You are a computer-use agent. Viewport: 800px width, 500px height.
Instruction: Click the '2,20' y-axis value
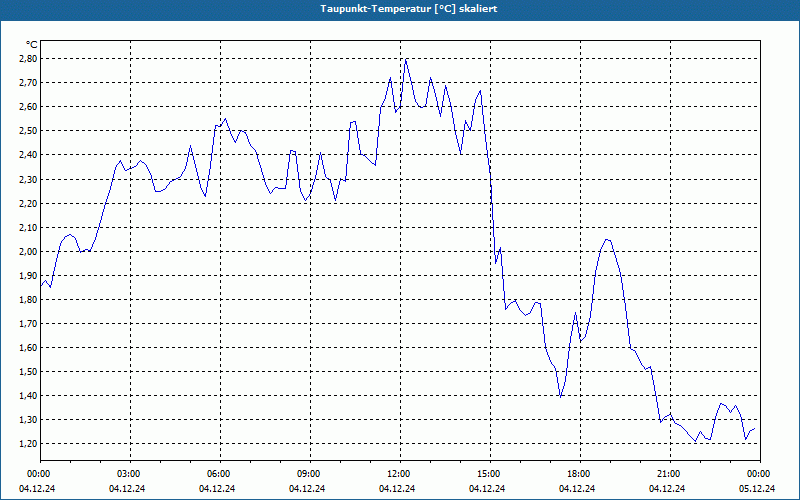(28, 204)
